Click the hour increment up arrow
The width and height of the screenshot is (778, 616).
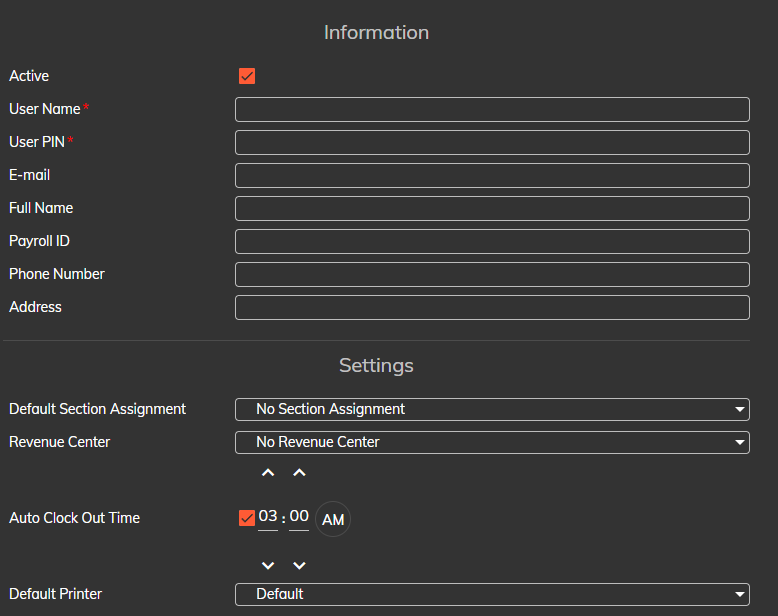point(268,473)
